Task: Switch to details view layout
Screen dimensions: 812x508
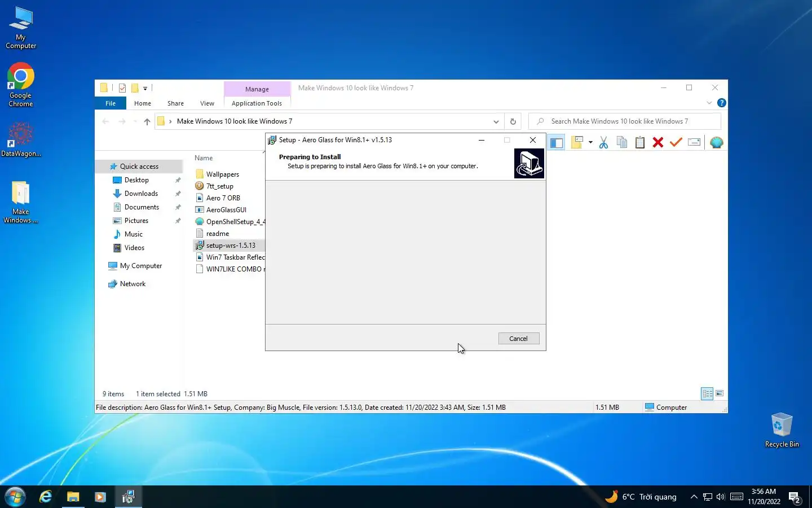Action: coord(707,393)
